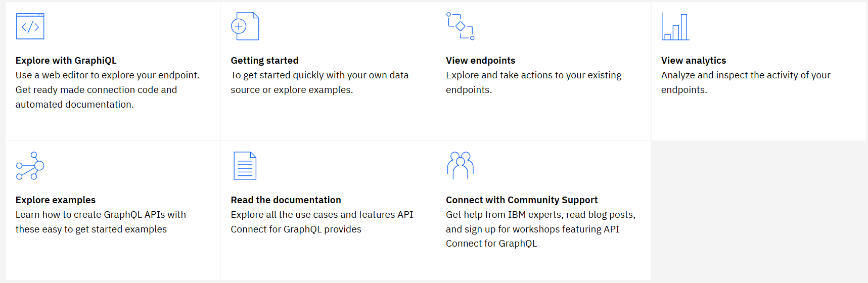Screen dimensions: 868x283
Task: Open Connect with Community Support heading
Action: [521, 200]
